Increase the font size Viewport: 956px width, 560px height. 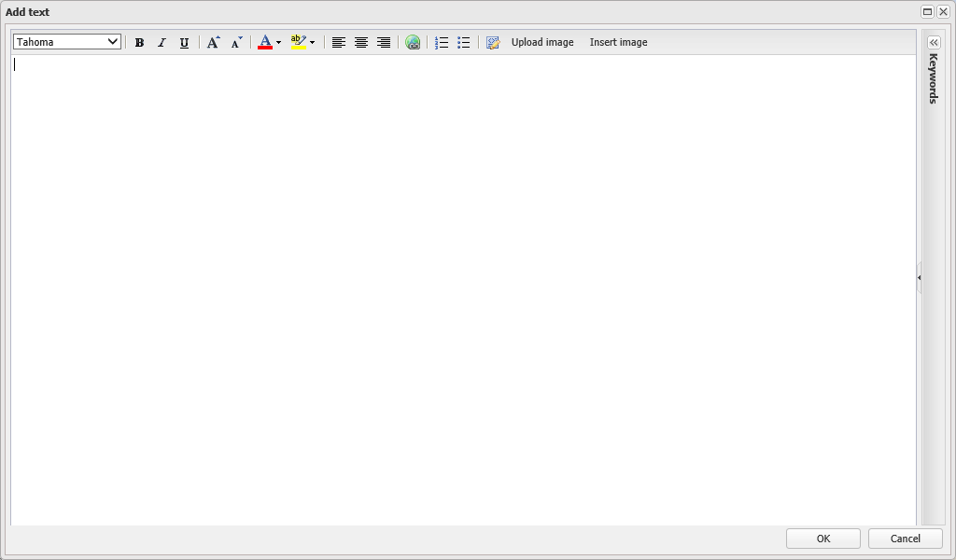point(214,43)
